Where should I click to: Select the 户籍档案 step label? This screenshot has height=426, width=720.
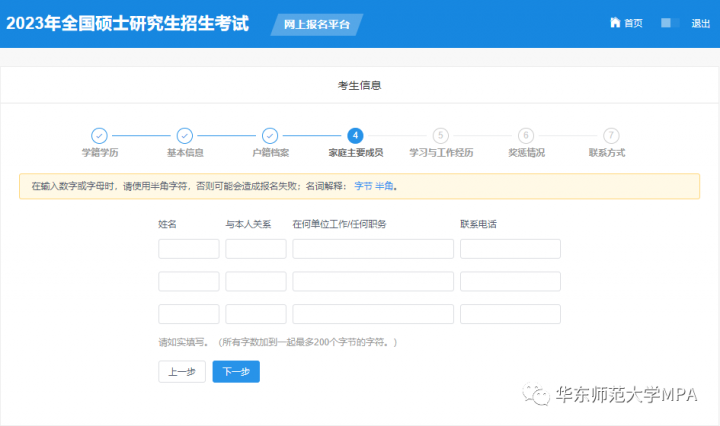click(270, 153)
